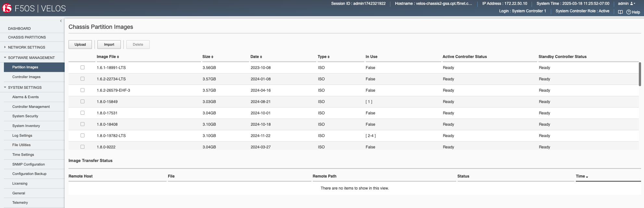Open System Inventory page
The image size is (644, 208).
(x=26, y=126)
